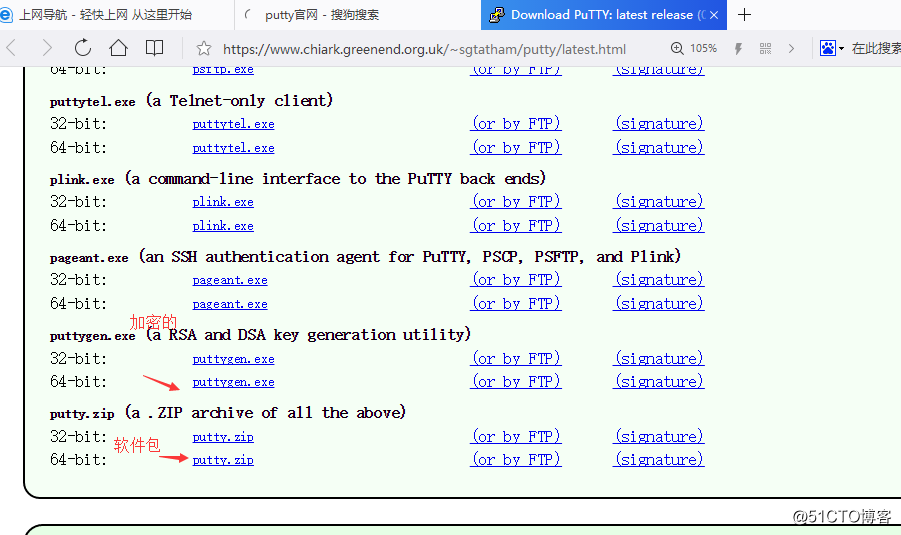The width and height of the screenshot is (901, 535).
Task: Download the 32-bit puttytel.exe link
Action: (x=233, y=124)
